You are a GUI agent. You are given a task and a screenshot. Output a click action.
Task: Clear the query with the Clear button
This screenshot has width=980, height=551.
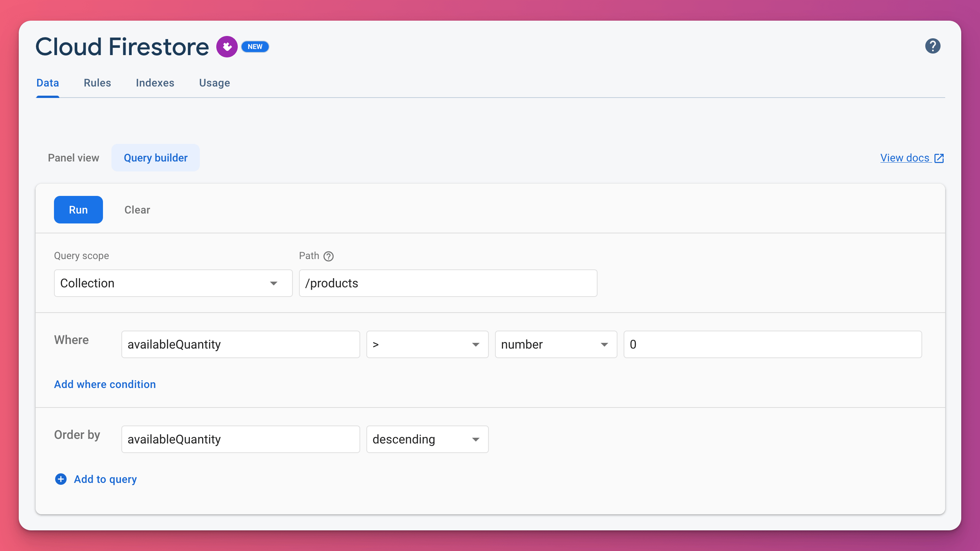pyautogui.click(x=137, y=210)
